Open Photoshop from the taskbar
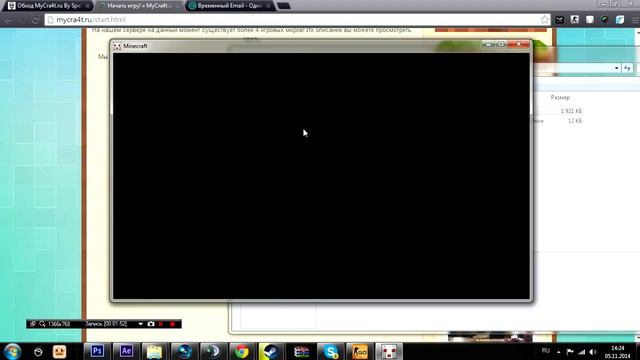 (97, 351)
